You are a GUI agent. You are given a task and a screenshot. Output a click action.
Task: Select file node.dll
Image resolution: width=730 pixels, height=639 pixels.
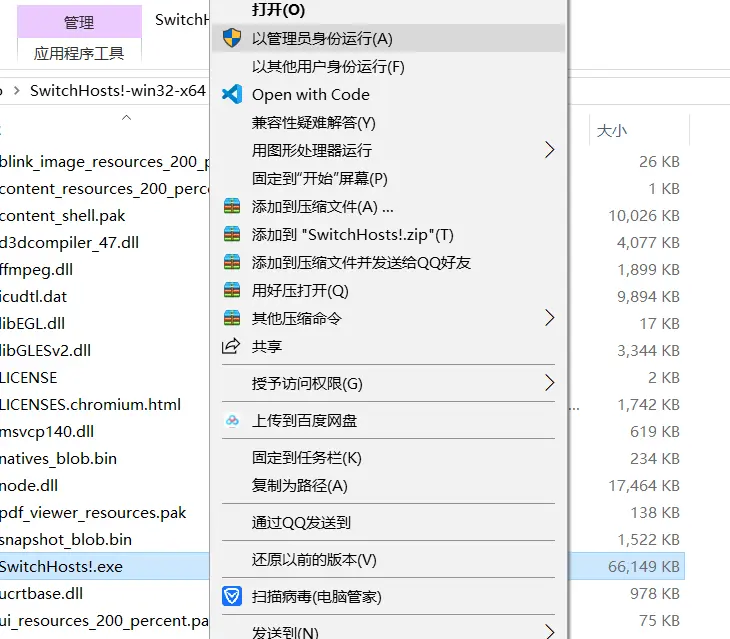point(29,485)
